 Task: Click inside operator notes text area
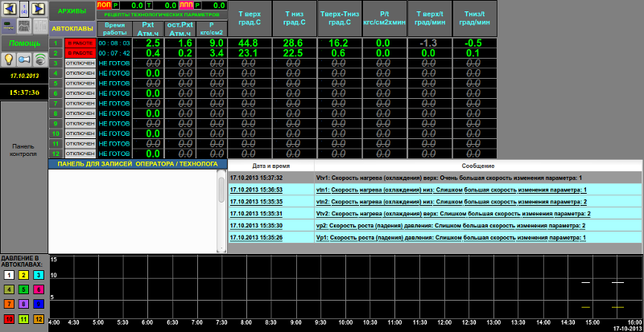pos(132,211)
